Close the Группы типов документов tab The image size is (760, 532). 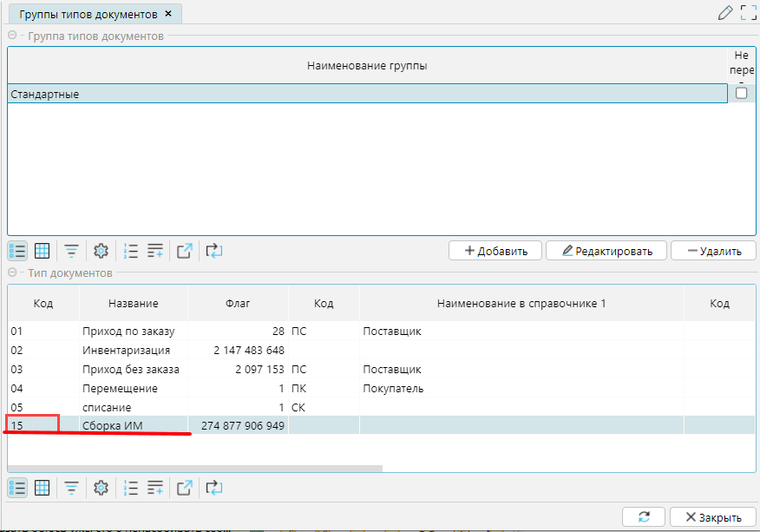167,13
